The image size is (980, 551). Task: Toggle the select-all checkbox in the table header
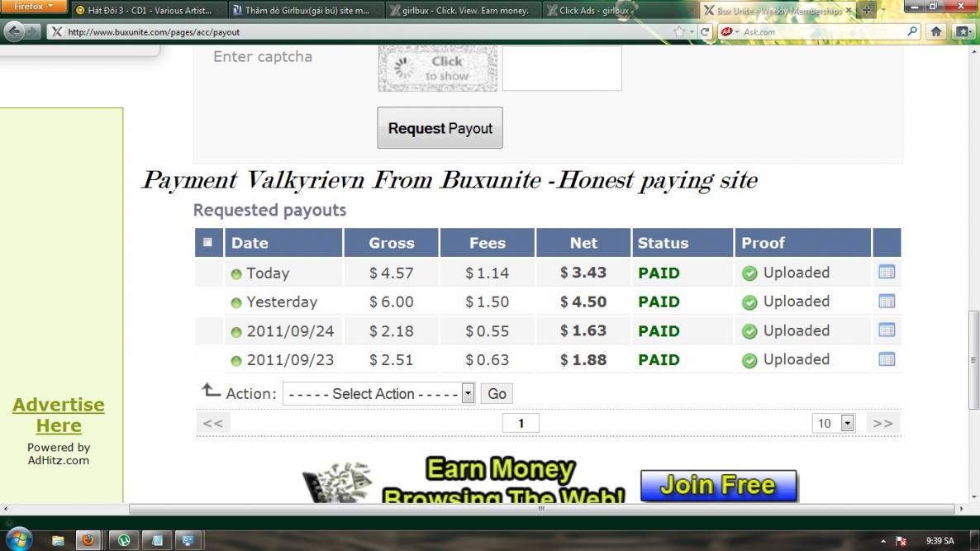click(x=207, y=242)
